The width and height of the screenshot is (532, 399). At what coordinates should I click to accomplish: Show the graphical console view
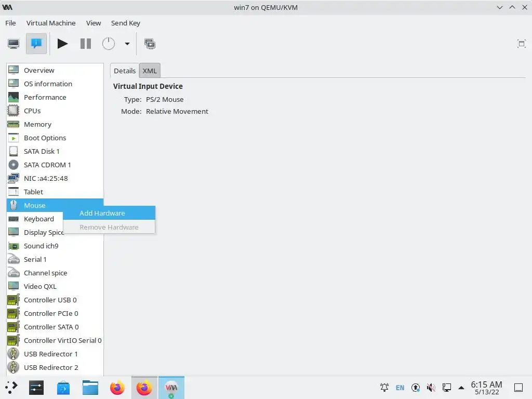point(14,44)
